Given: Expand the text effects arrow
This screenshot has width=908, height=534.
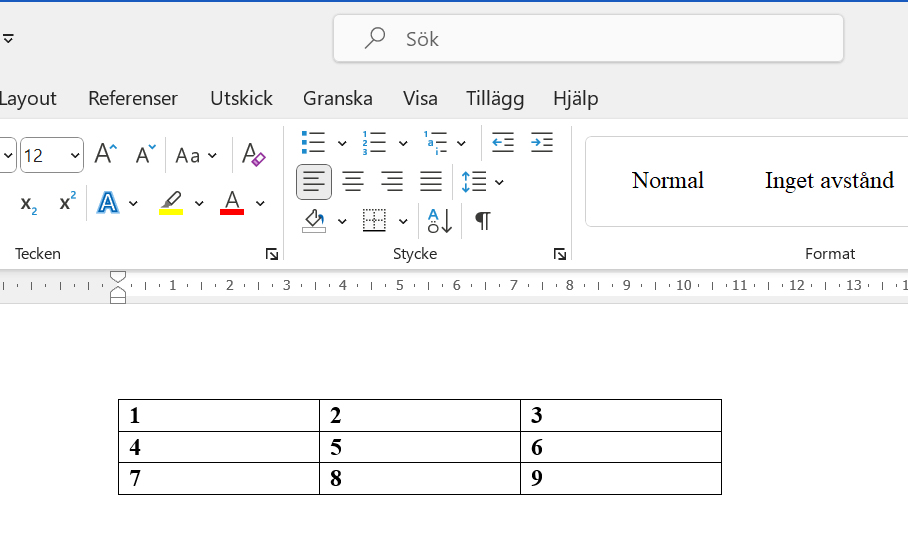Looking at the screenshot, I should click(x=133, y=203).
